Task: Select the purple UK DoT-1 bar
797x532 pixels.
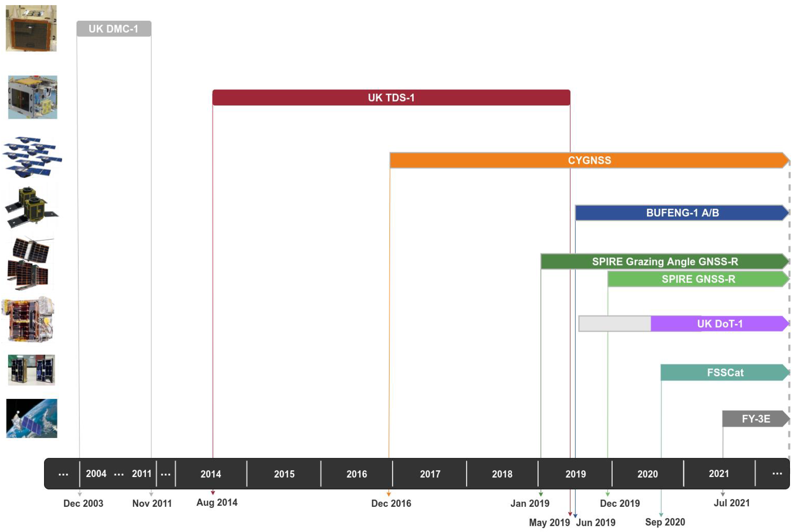Action: [x=719, y=324]
